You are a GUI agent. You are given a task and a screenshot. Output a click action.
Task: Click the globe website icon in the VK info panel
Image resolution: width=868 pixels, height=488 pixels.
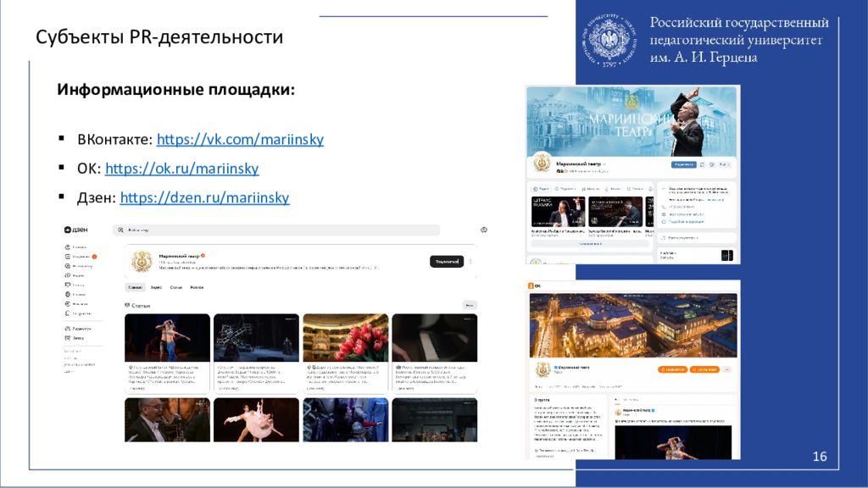[665, 214]
